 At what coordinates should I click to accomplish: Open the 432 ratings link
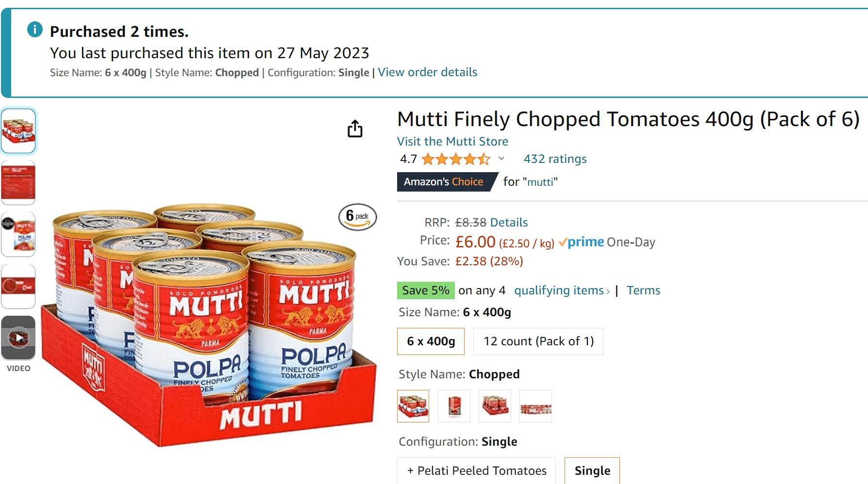(x=555, y=159)
